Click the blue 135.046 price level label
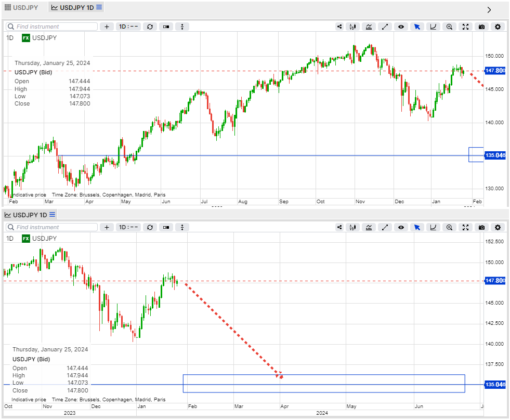Screen dimensions: 510x420 pyautogui.click(x=494, y=155)
